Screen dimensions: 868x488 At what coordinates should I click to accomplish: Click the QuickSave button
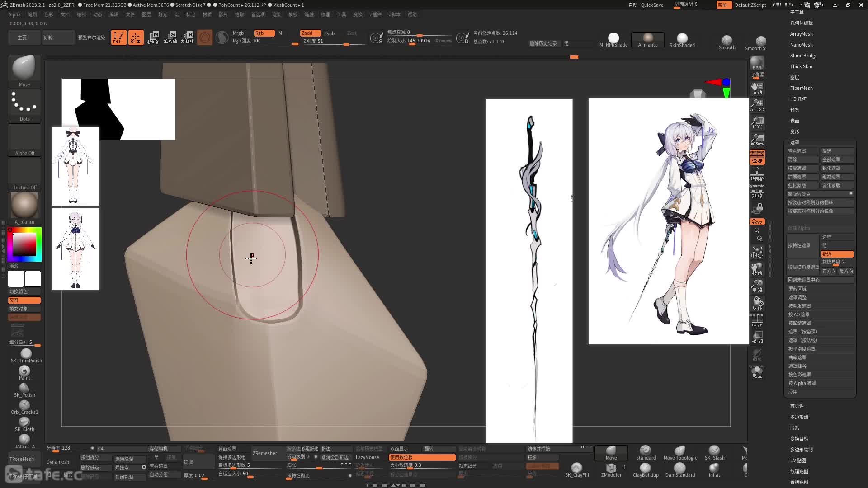coord(652,5)
